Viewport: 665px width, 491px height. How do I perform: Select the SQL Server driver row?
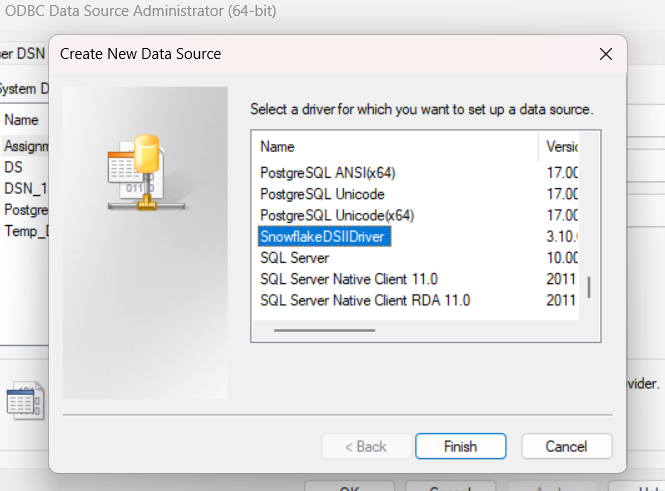tap(295, 258)
